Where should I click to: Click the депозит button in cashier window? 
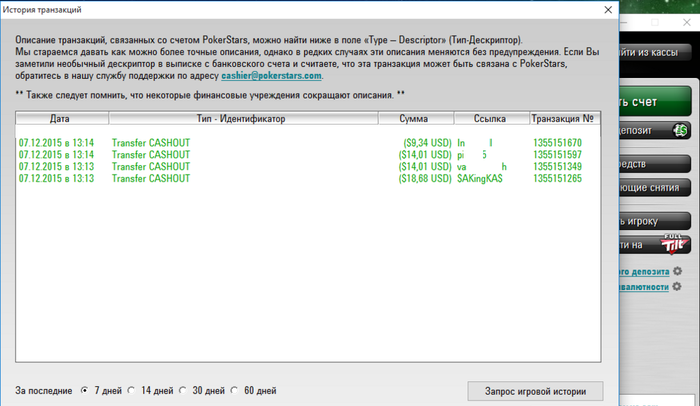pos(655,130)
